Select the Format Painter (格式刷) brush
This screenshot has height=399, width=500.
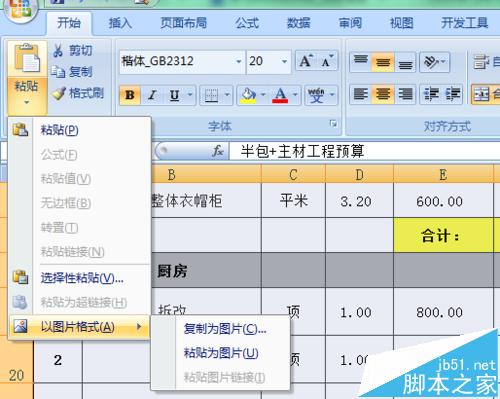77,93
